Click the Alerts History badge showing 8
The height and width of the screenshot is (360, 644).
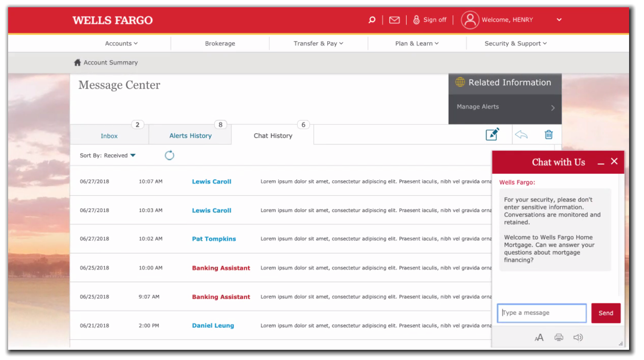pyautogui.click(x=220, y=125)
